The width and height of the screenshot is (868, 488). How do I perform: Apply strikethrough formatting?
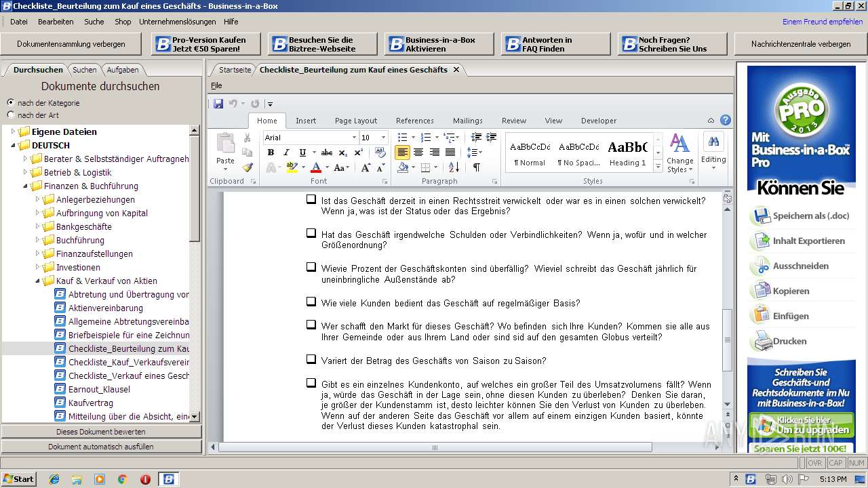327,152
